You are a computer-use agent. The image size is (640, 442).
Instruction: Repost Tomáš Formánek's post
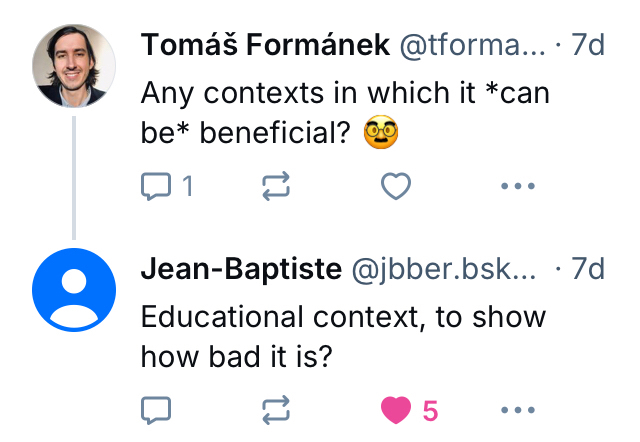point(277,186)
